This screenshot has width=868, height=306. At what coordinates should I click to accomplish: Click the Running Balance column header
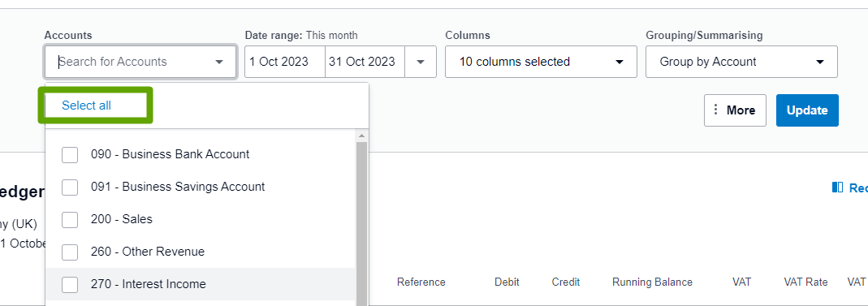pyautogui.click(x=652, y=282)
